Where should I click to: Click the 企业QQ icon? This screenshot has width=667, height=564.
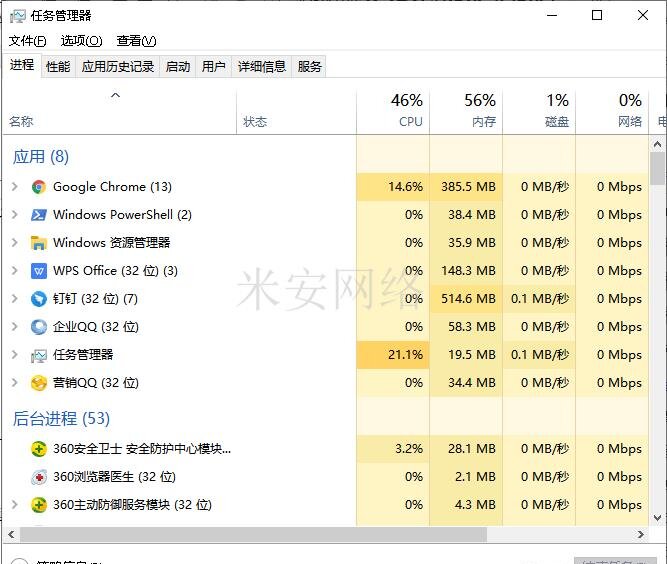[x=39, y=327]
